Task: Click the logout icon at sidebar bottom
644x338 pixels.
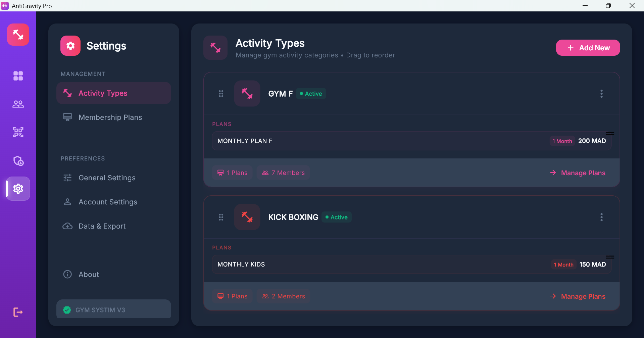Action: [x=18, y=312]
